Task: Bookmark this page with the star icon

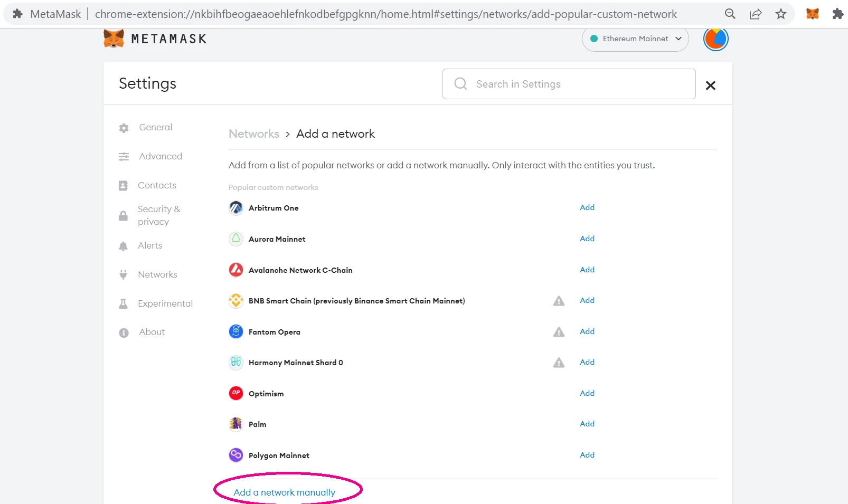Action: (x=781, y=14)
